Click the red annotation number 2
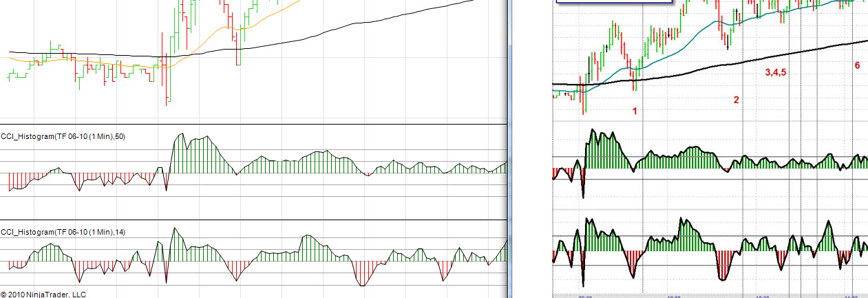 (736, 100)
